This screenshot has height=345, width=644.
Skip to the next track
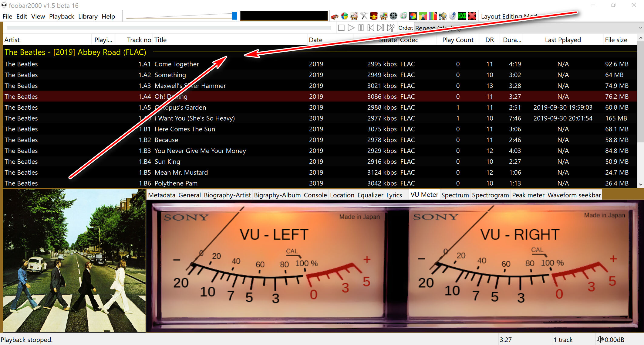coord(380,28)
